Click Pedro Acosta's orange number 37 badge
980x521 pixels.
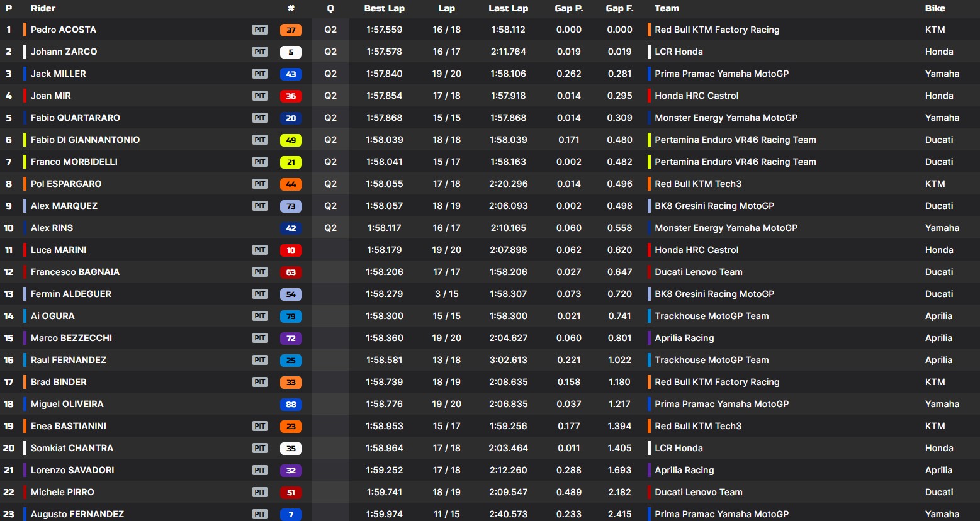[291, 30]
